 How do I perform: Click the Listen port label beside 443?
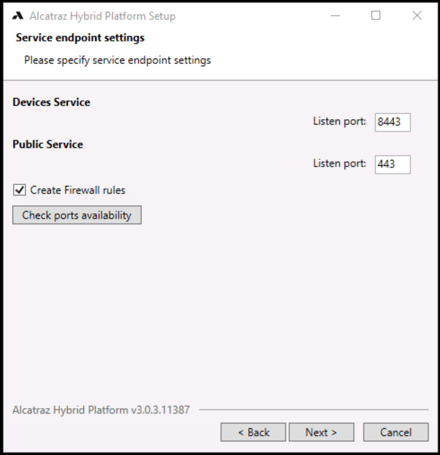pyautogui.click(x=339, y=163)
